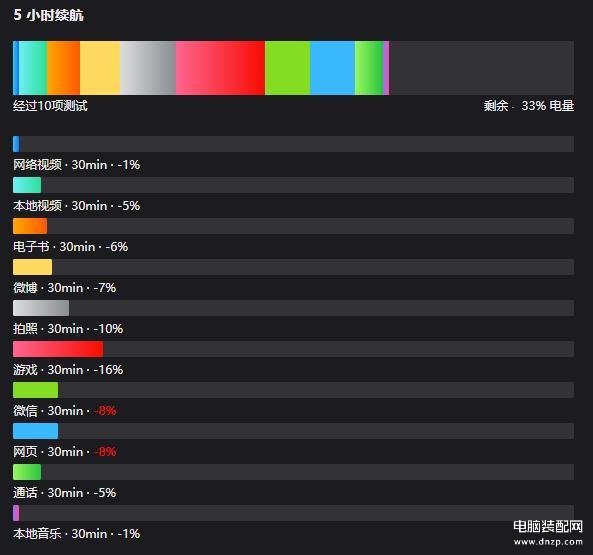Select the lime green 微信 segment in top bar
Image resolution: width=593 pixels, height=555 pixels.
coord(287,68)
